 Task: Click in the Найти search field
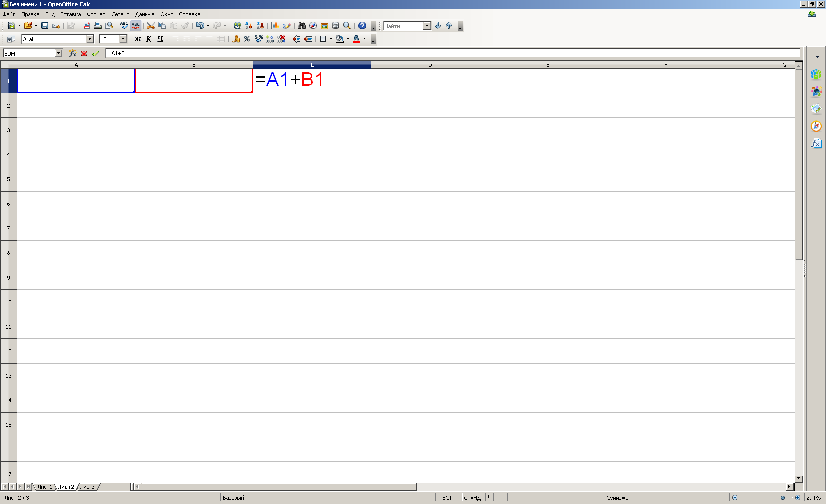[x=403, y=26]
